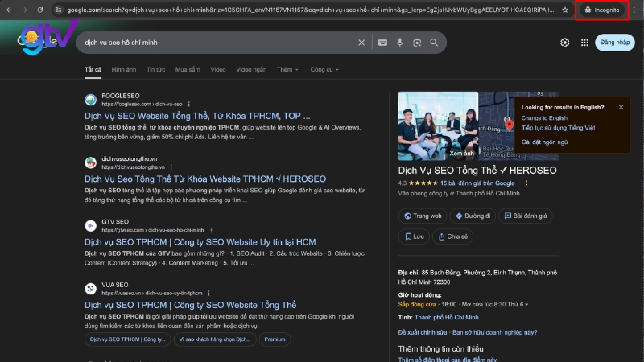Image resolution: width=644 pixels, height=362 pixels.
Task: Click the Chia sẻ share button
Action: [x=452, y=237]
